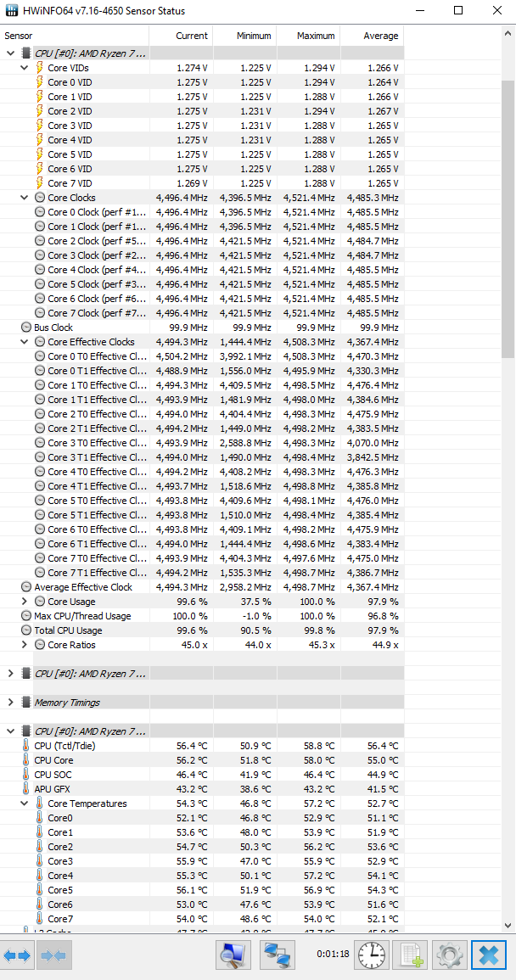This screenshot has width=516, height=980.
Task: Collapse the Core Temperatures group
Action: point(25,804)
